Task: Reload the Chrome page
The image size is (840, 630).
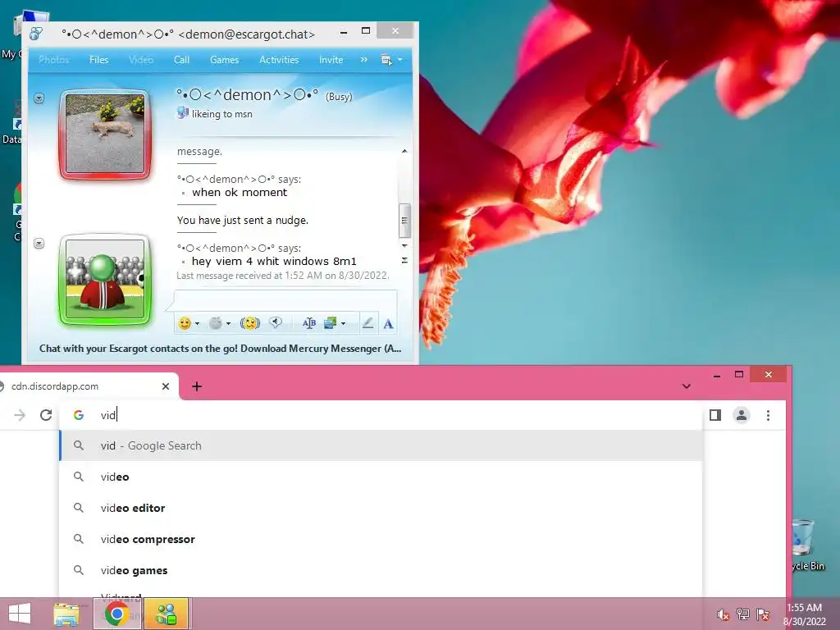Action: (46, 415)
